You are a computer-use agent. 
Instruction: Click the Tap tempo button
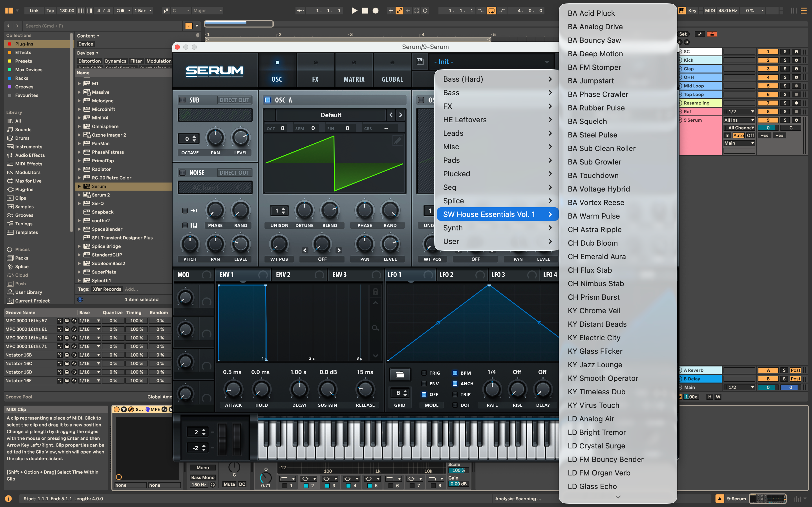(x=50, y=11)
